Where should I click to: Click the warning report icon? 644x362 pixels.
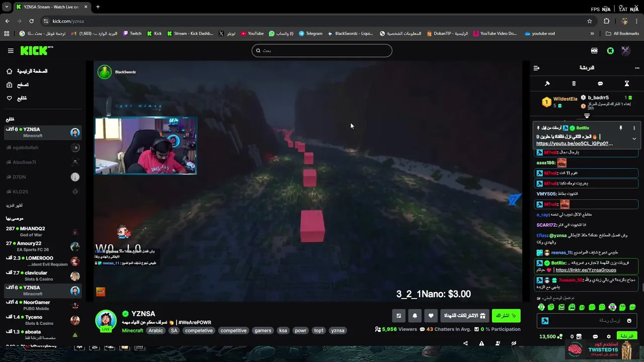481,343
